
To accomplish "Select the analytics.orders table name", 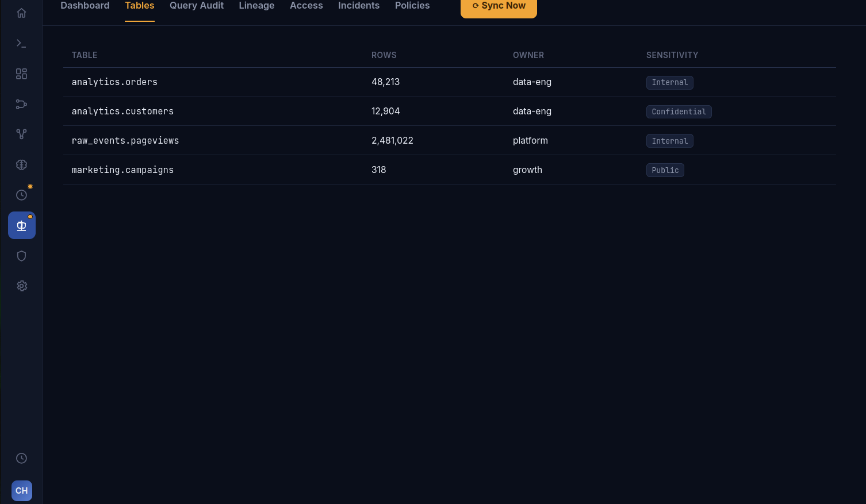I will point(114,82).
